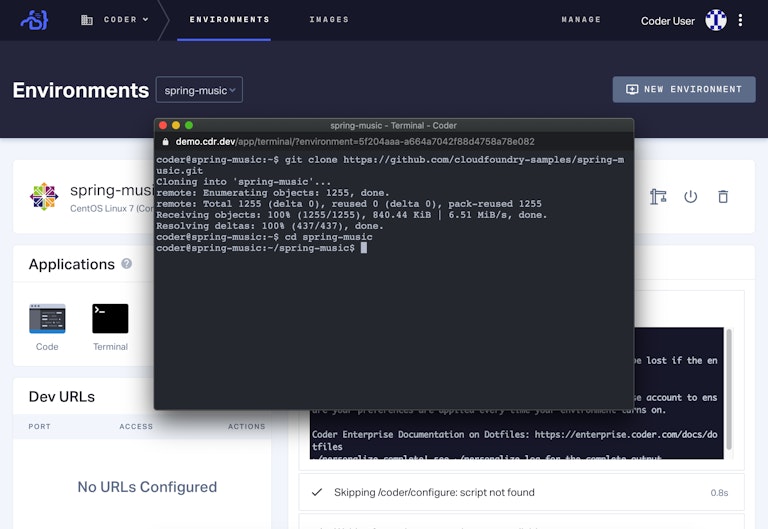Click the Coder logo icon

[x=34, y=20]
